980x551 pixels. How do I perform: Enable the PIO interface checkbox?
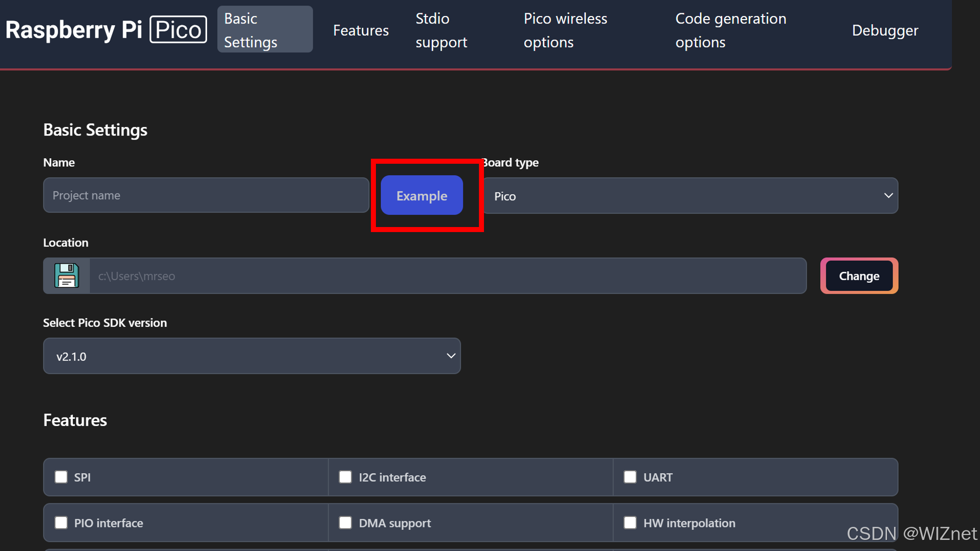point(61,522)
